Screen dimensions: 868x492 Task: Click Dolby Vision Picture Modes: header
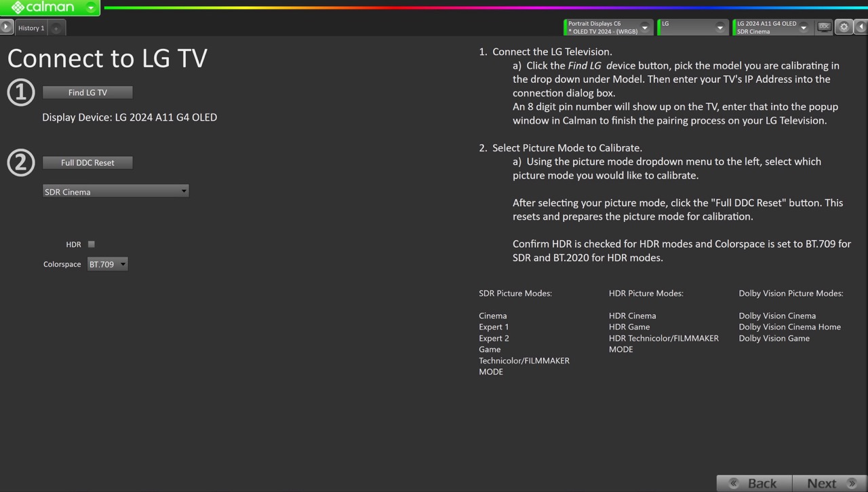point(791,293)
